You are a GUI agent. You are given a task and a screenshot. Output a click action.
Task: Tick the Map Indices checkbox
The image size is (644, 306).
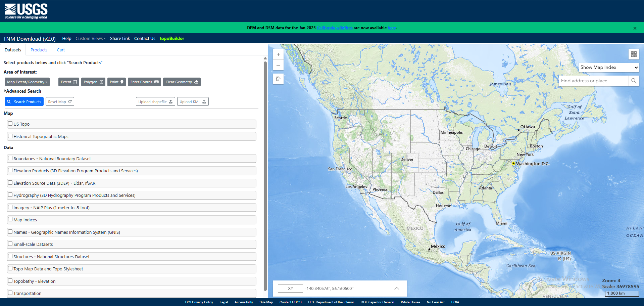coord(10,219)
